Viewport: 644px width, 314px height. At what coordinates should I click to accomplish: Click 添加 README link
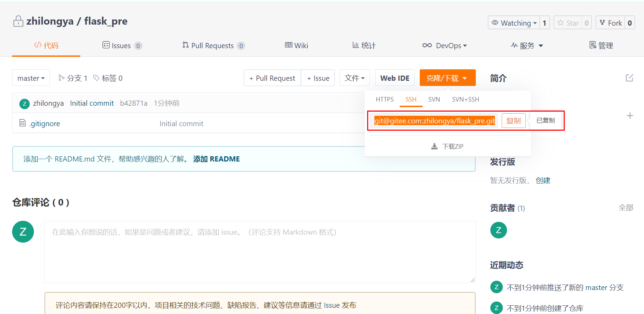coord(216,159)
